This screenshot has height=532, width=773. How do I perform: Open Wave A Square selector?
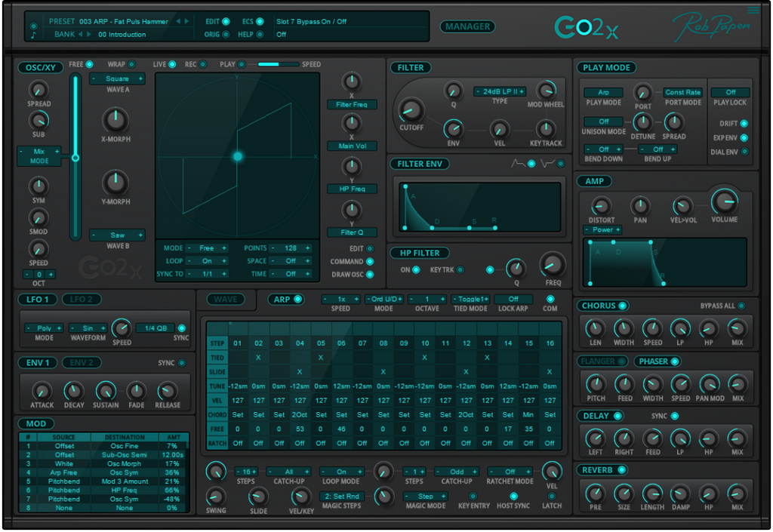[117, 78]
